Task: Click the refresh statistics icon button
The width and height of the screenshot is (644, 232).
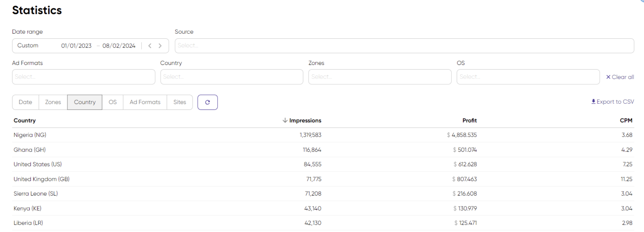Action: [x=207, y=102]
